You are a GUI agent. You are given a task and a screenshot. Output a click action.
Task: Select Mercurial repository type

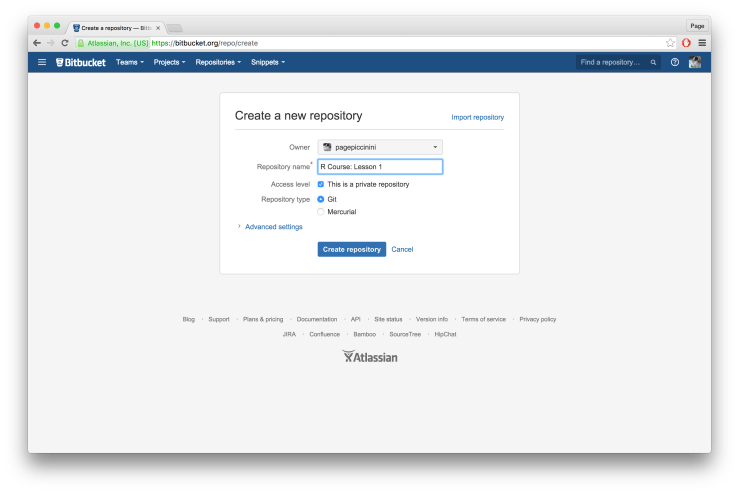click(x=320, y=212)
